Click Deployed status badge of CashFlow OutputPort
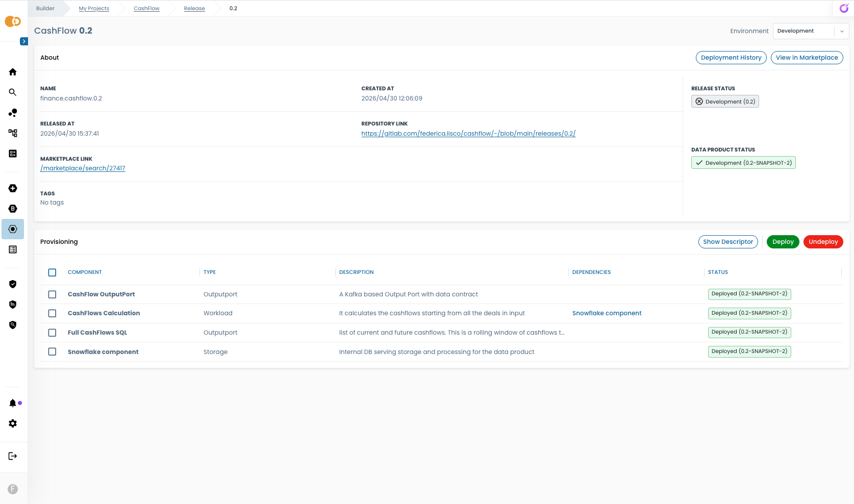 pos(749,294)
